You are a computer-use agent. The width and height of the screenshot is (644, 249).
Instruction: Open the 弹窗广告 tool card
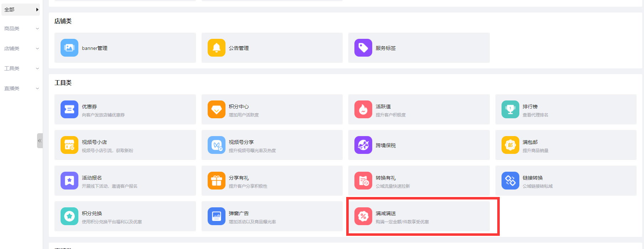(x=272, y=216)
